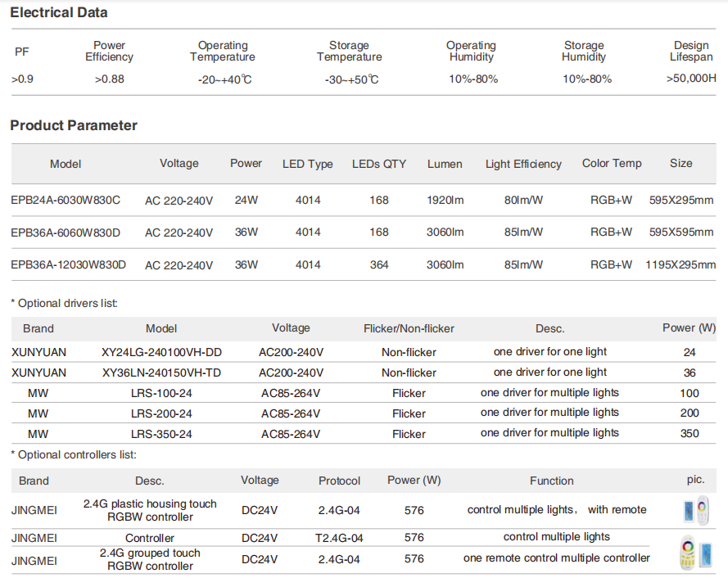This screenshot has height=578, width=728.
Task: Select model EPB36A-12030W830D
Action: pos(69,265)
